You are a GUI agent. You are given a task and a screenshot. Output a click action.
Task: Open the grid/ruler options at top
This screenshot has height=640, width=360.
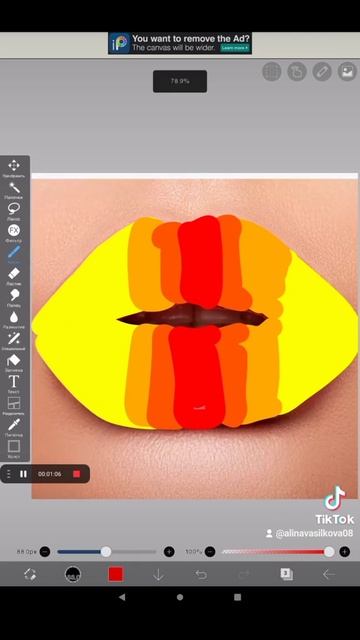271,71
